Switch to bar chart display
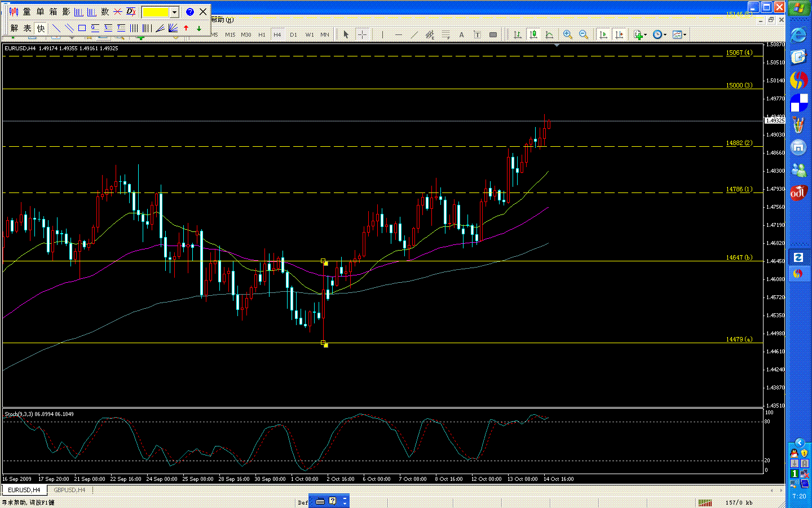This screenshot has width=812, height=508. 517,35
